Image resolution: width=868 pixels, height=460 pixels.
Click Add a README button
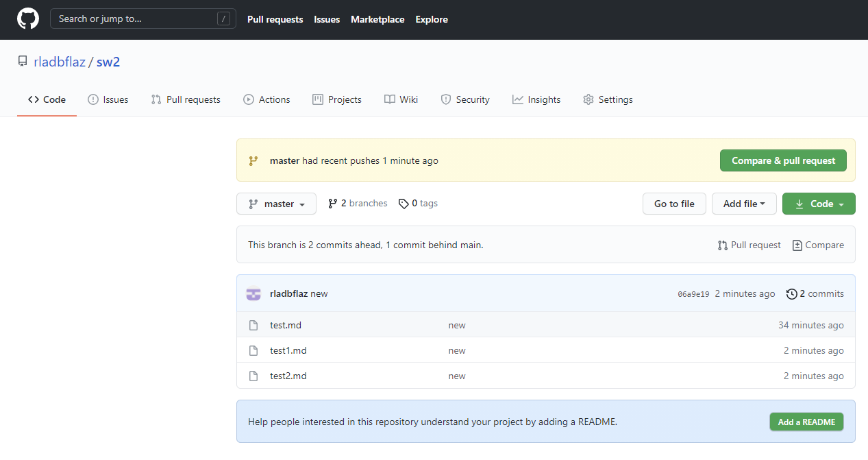(806, 422)
